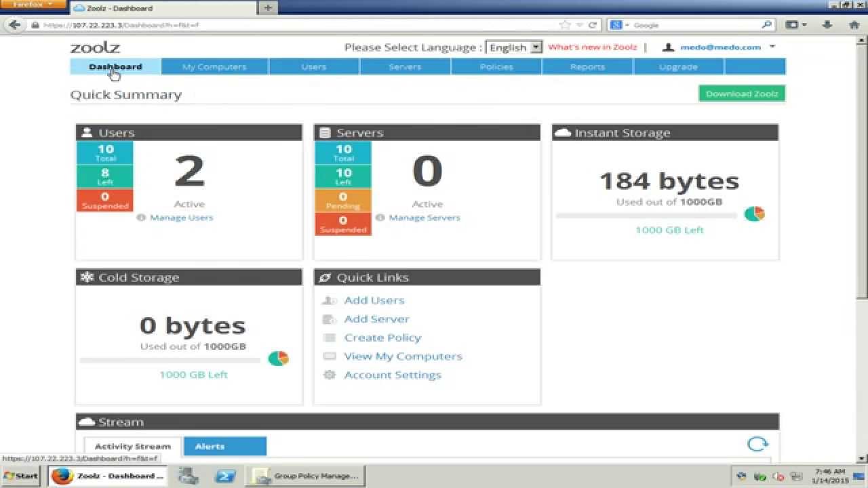Click the Windows Start button
Viewport: 868px width, 488px height.
20,476
